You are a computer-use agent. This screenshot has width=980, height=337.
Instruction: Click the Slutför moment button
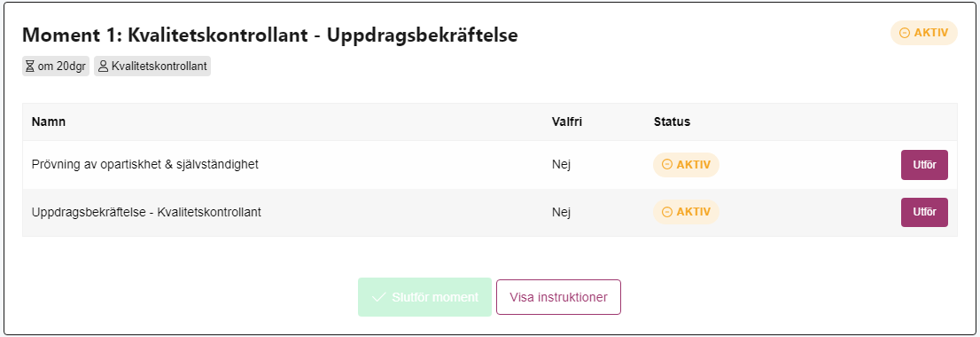click(x=425, y=297)
